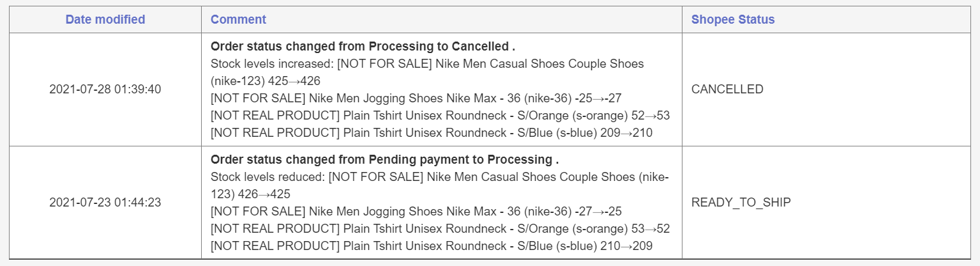Click the Cancelled order comment cell
Viewport: 980px width, 266px height.
(x=442, y=90)
